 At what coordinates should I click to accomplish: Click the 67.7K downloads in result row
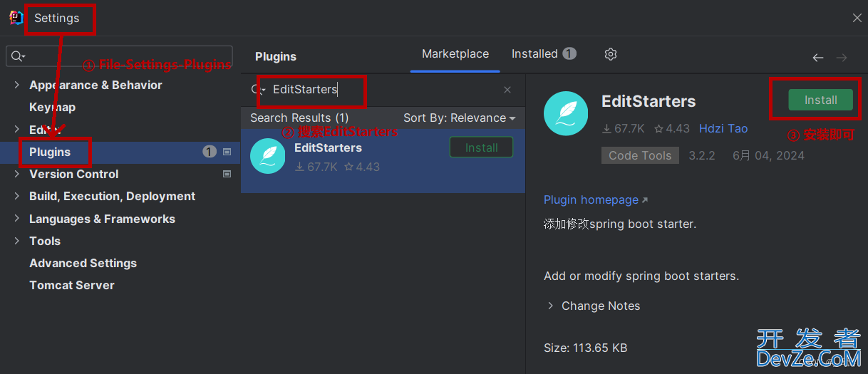click(x=316, y=167)
